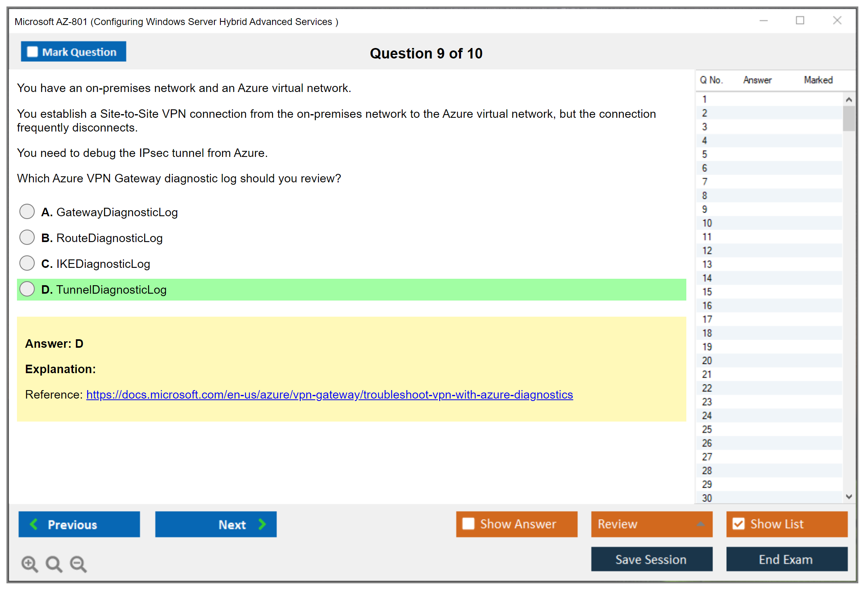868x593 pixels.
Task: Choose option D TunnelDiagnosticLog
Action: [27, 289]
